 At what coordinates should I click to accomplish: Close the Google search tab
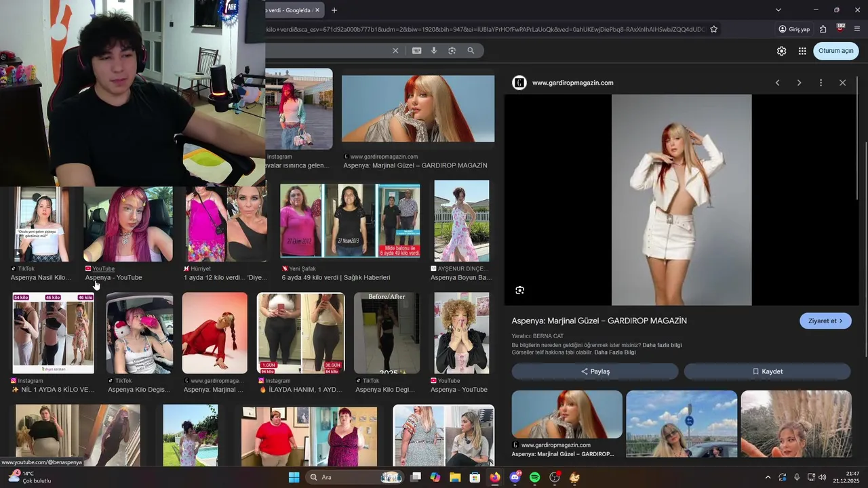tap(317, 10)
